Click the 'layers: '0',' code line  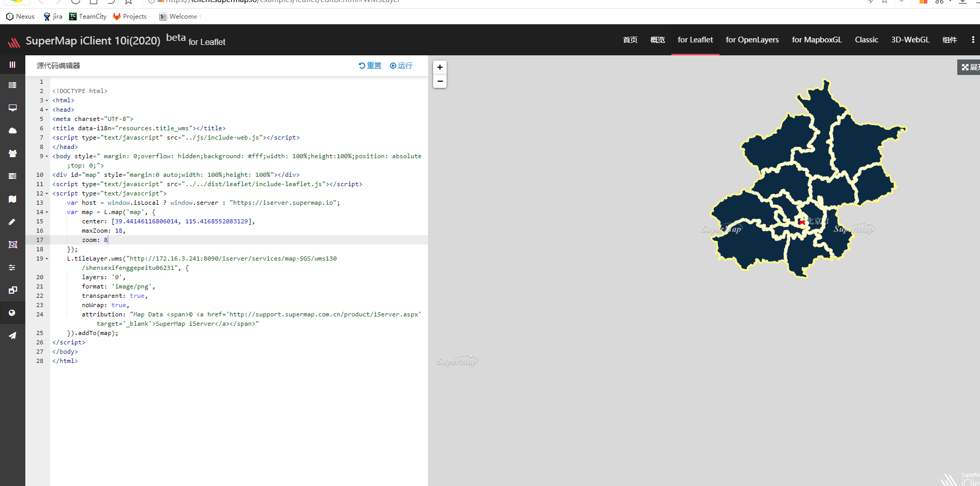[x=103, y=277]
